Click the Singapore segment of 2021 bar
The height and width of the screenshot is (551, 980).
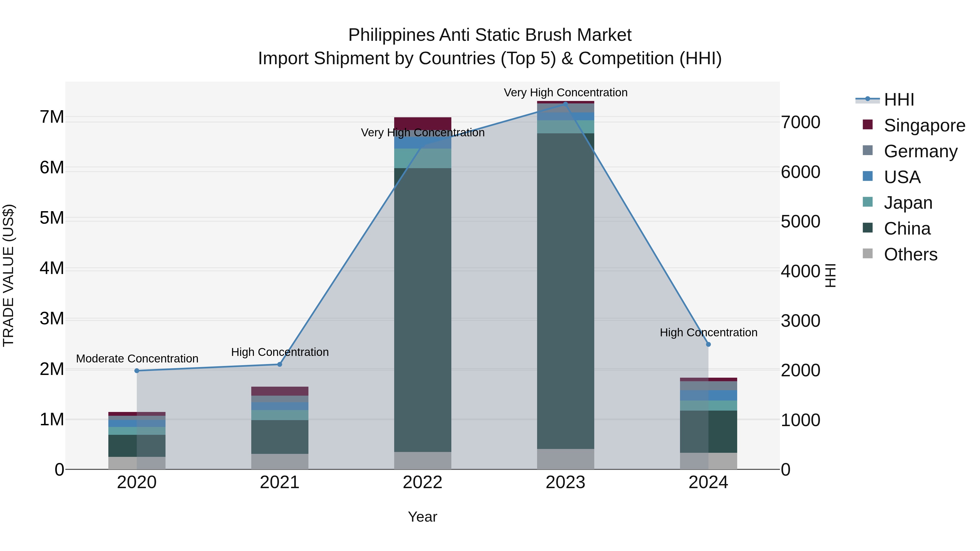point(280,391)
